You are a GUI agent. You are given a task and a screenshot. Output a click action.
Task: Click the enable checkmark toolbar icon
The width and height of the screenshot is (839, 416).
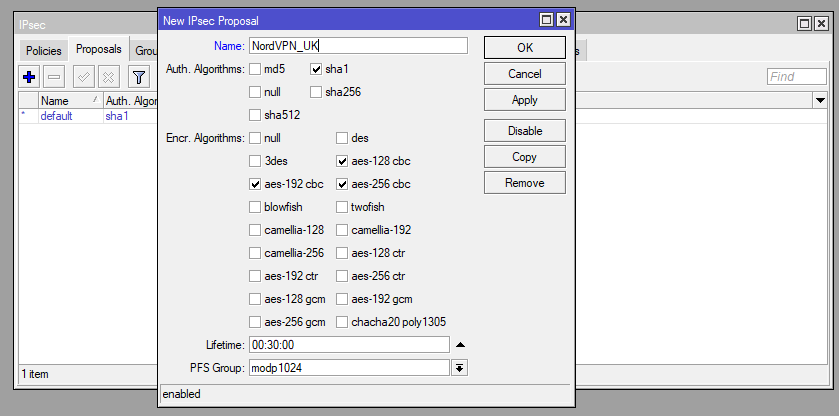tap(83, 78)
